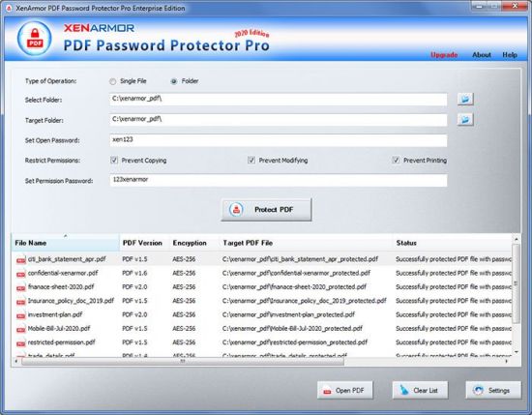Open the About menu

click(482, 55)
